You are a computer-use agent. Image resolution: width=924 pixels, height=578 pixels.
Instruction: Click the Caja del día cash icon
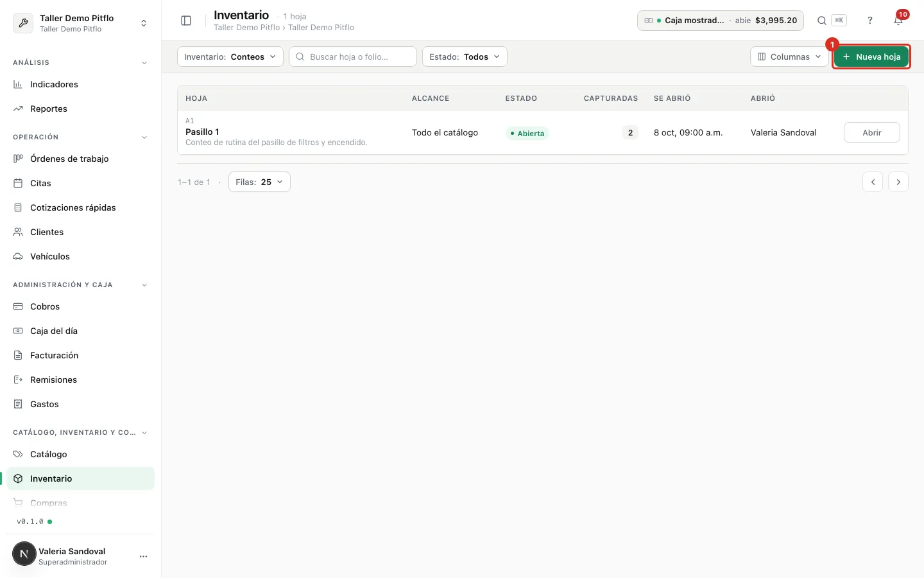18,331
